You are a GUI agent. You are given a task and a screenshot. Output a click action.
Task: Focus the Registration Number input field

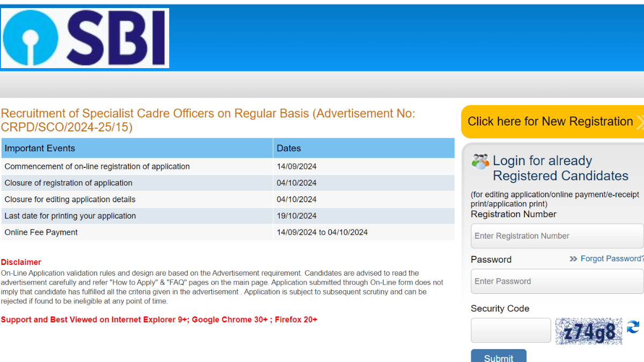557,236
